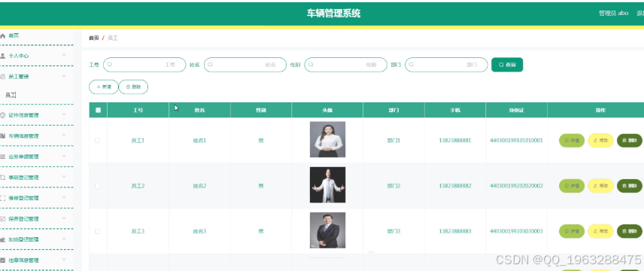Image resolution: width=644 pixels, height=271 pixels.
Task: Click the 部门3 cell
Action: pos(393,232)
